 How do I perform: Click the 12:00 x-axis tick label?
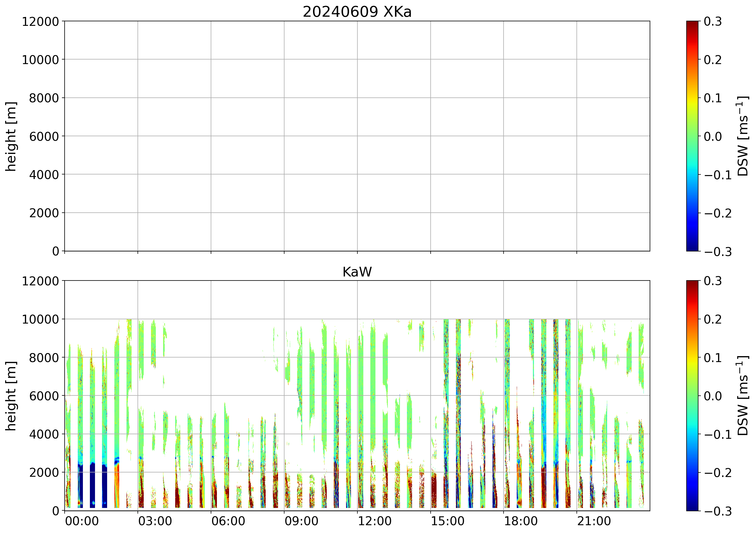[374, 521]
